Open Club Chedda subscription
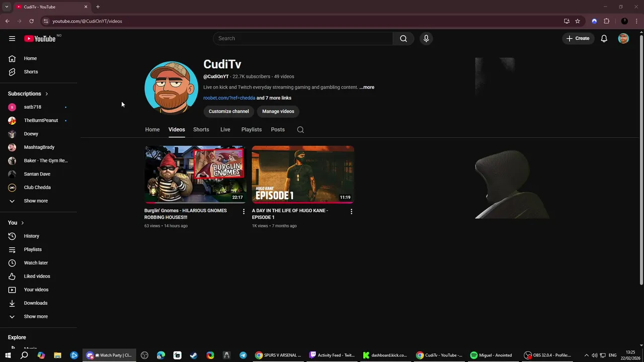The width and height of the screenshot is (644, 362). 38,188
